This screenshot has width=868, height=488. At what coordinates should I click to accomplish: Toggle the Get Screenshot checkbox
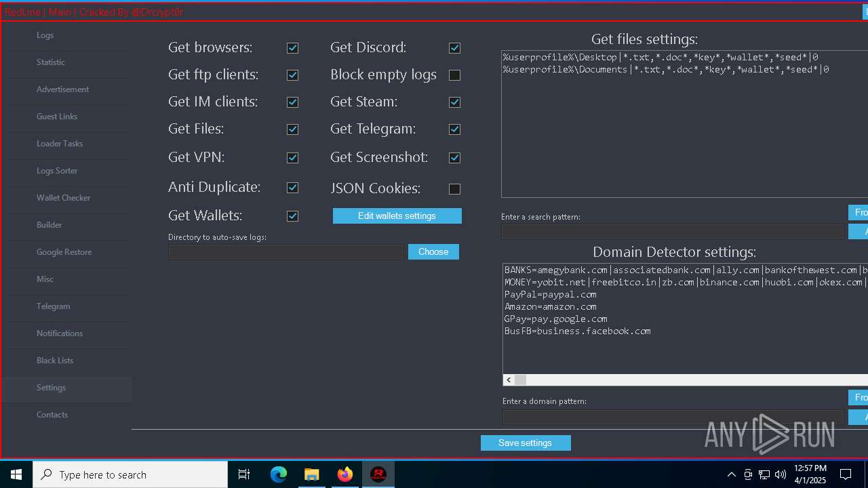tap(454, 158)
